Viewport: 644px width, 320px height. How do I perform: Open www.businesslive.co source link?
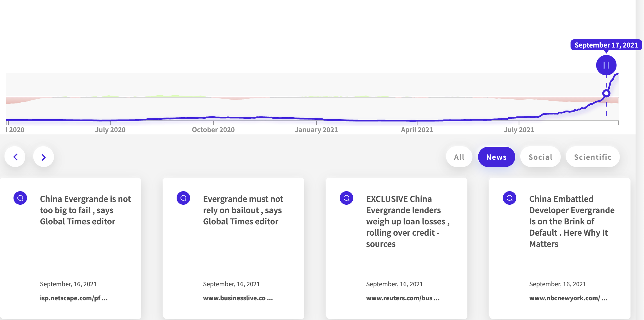point(238,298)
